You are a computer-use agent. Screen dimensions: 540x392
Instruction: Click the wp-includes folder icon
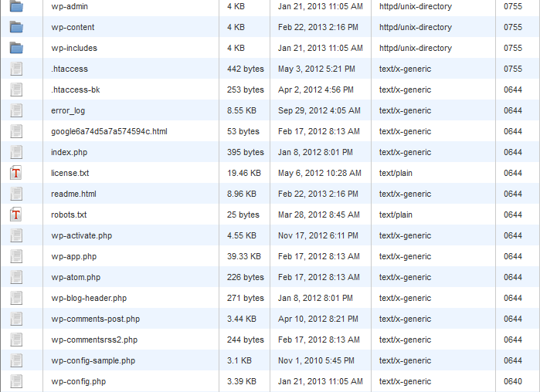click(16, 48)
